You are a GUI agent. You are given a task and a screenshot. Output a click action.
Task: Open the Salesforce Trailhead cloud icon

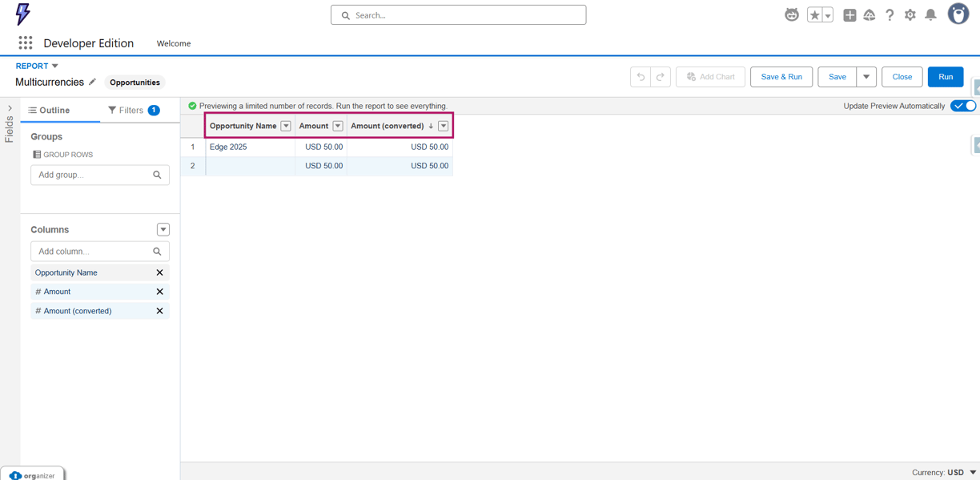[x=870, y=14]
